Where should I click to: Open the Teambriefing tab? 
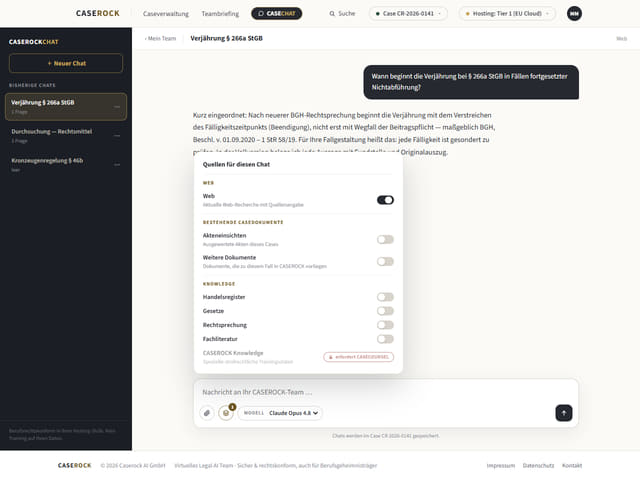(x=220, y=14)
